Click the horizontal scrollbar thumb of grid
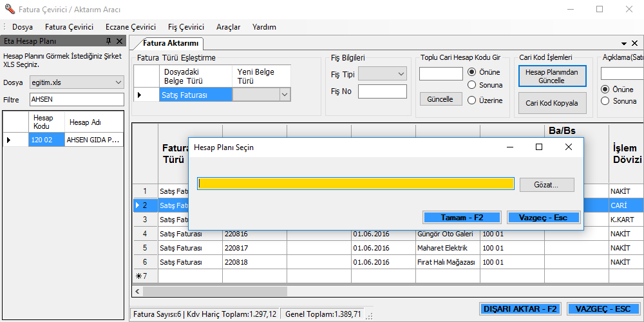The width and height of the screenshot is (644, 322). [215, 291]
